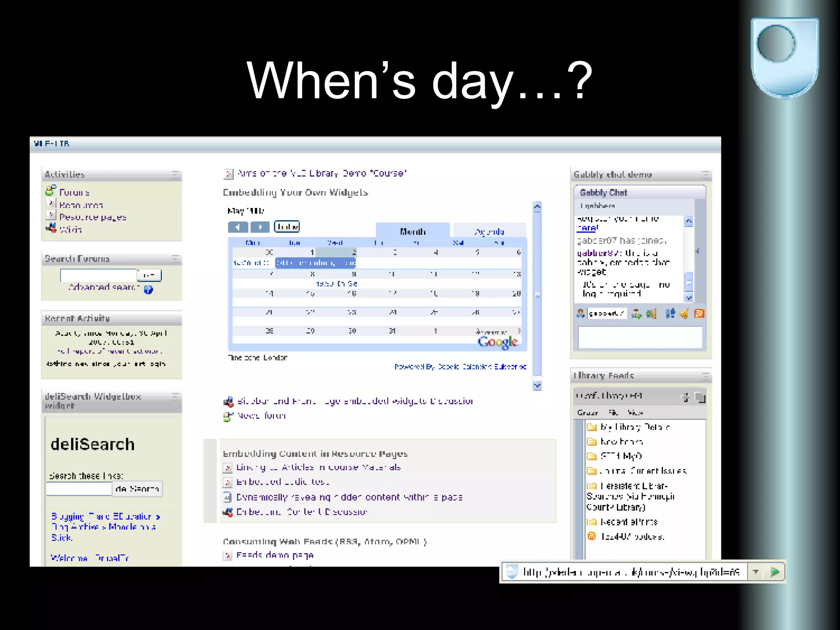The height and width of the screenshot is (630, 840).
Task: Go to next month in Google Calendar
Action: [260, 227]
